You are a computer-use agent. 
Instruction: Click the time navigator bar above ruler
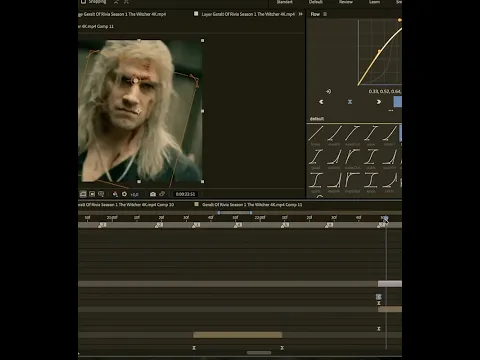point(235,212)
